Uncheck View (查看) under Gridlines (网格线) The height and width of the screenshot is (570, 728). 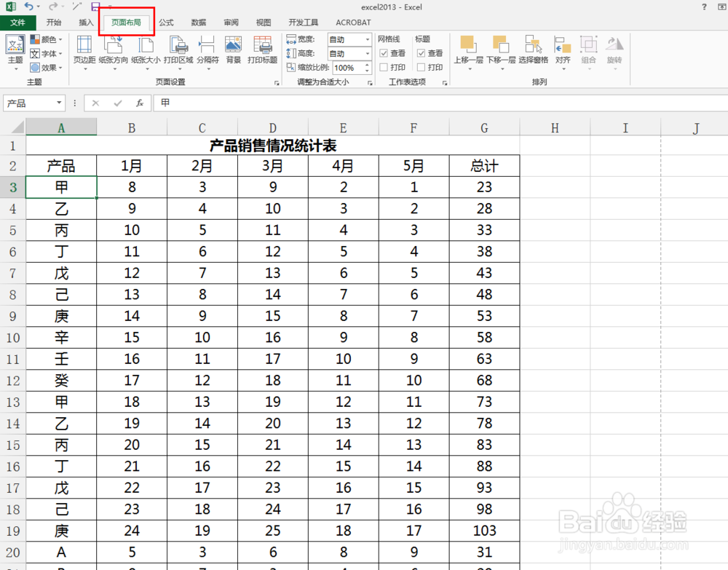coord(384,52)
